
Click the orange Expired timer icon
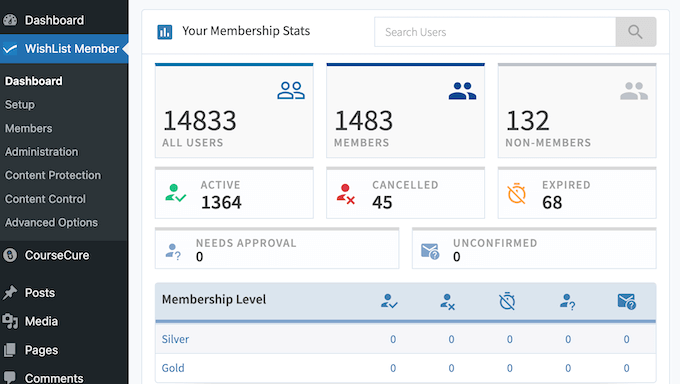pos(517,194)
